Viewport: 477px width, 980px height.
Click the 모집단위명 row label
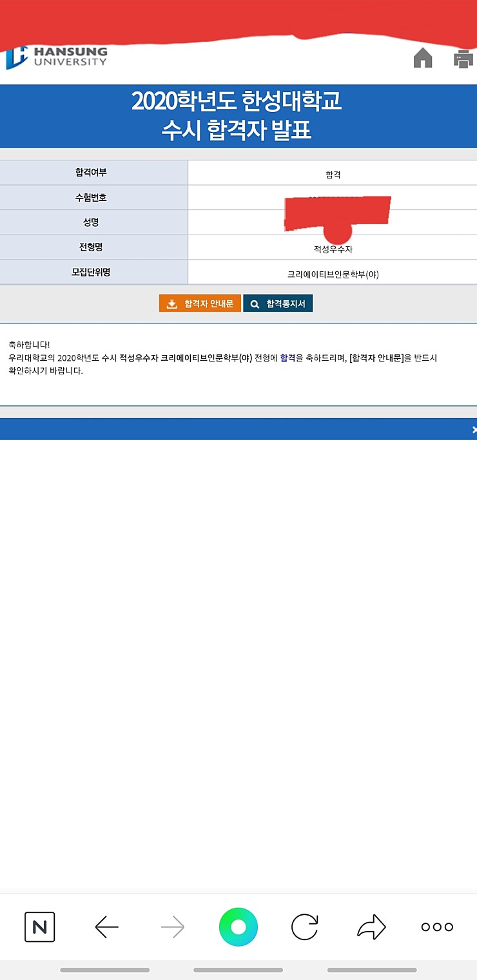[94, 272]
